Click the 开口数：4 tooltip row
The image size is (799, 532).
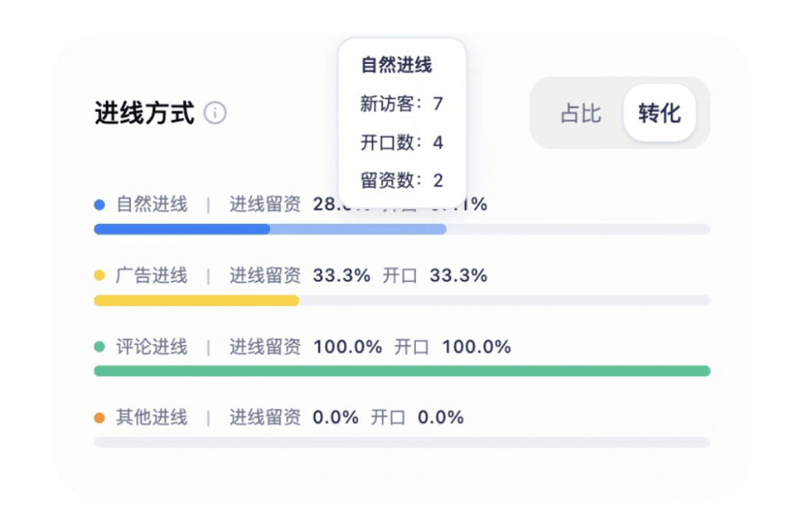[x=402, y=143]
